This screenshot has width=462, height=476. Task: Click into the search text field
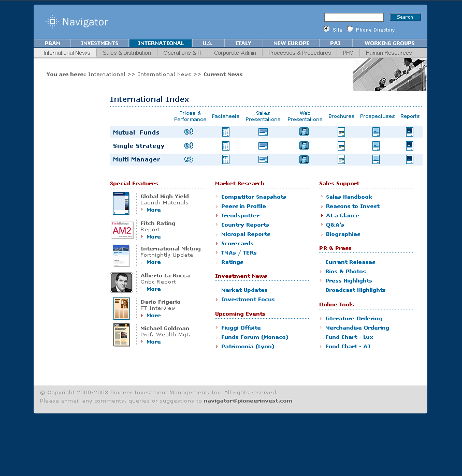pyautogui.click(x=354, y=17)
